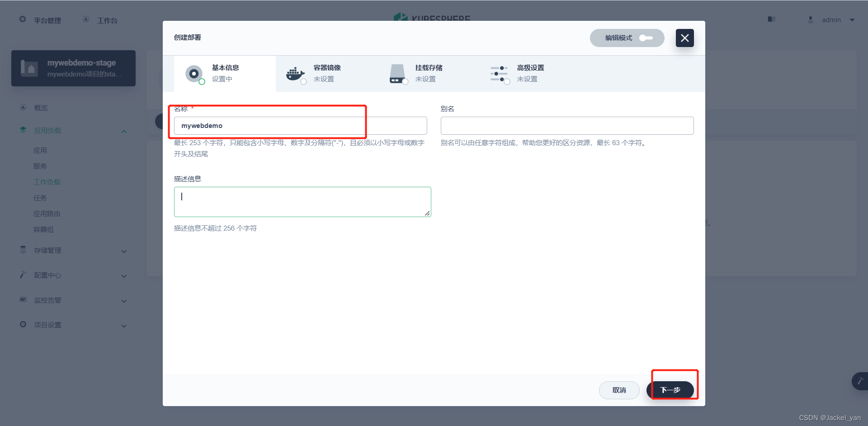Viewport: 868px width, 426px height.
Task: Click the storage drive icon
Action: [397, 74]
